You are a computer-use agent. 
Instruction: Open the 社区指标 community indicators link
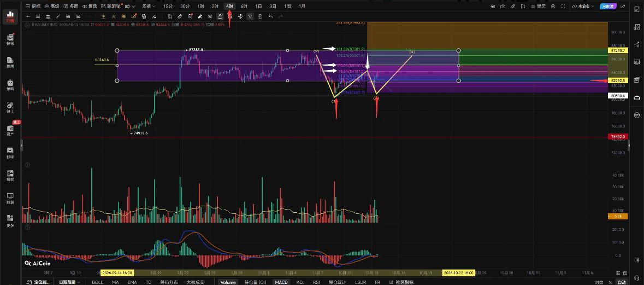(x=401, y=282)
